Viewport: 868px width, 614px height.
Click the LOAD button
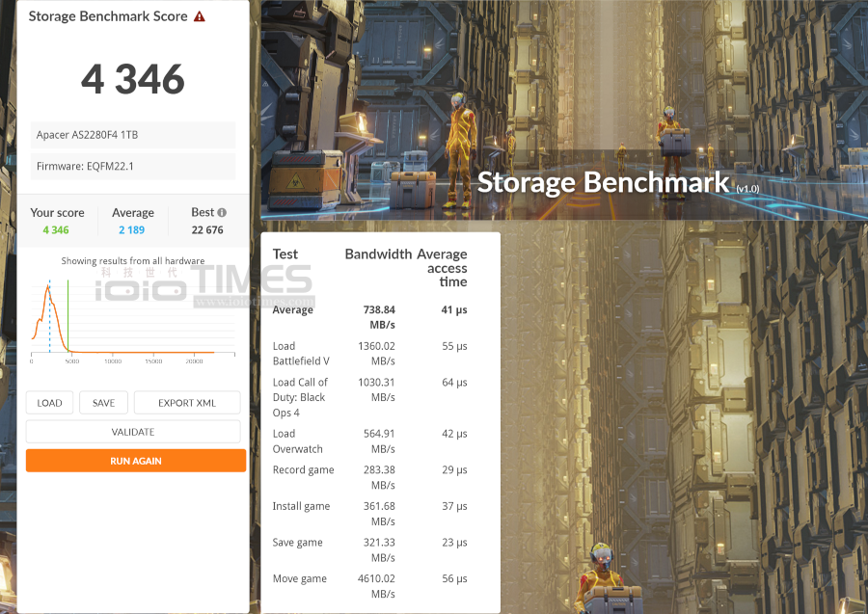tap(49, 403)
